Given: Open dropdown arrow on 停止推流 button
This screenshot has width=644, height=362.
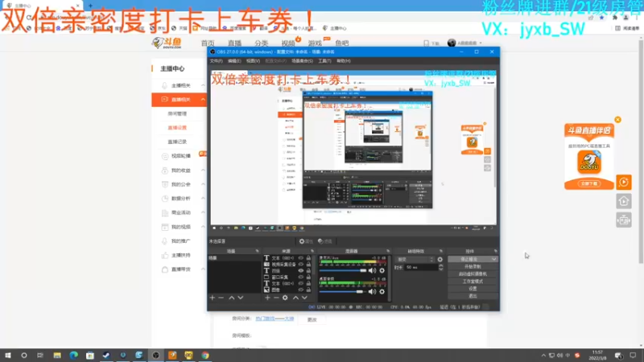Looking at the screenshot, I should point(493,259).
